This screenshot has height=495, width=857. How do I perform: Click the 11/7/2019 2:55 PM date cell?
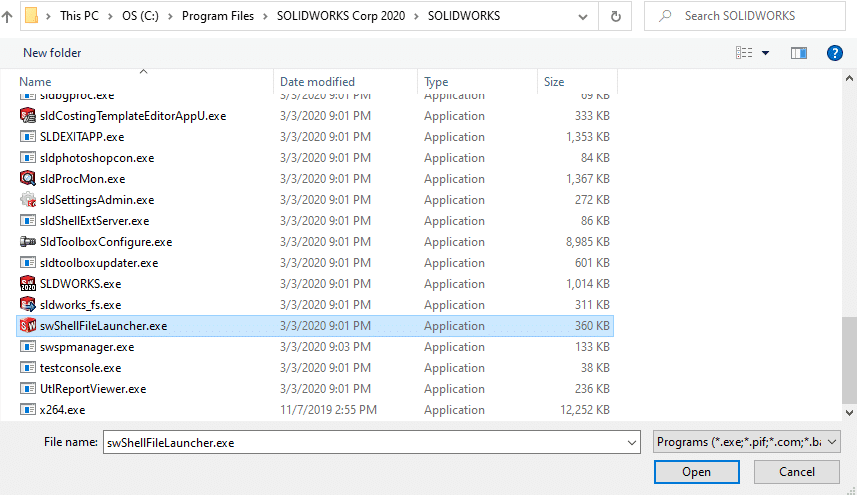click(328, 410)
